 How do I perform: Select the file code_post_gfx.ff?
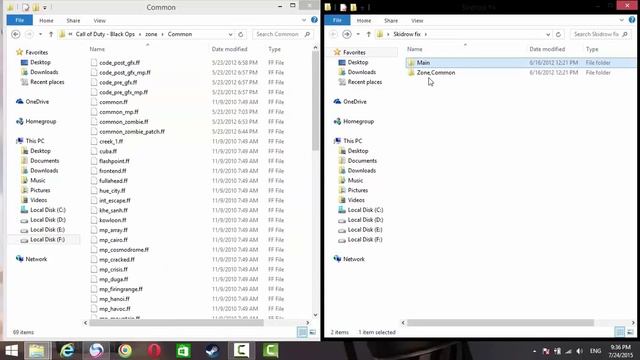(x=119, y=63)
